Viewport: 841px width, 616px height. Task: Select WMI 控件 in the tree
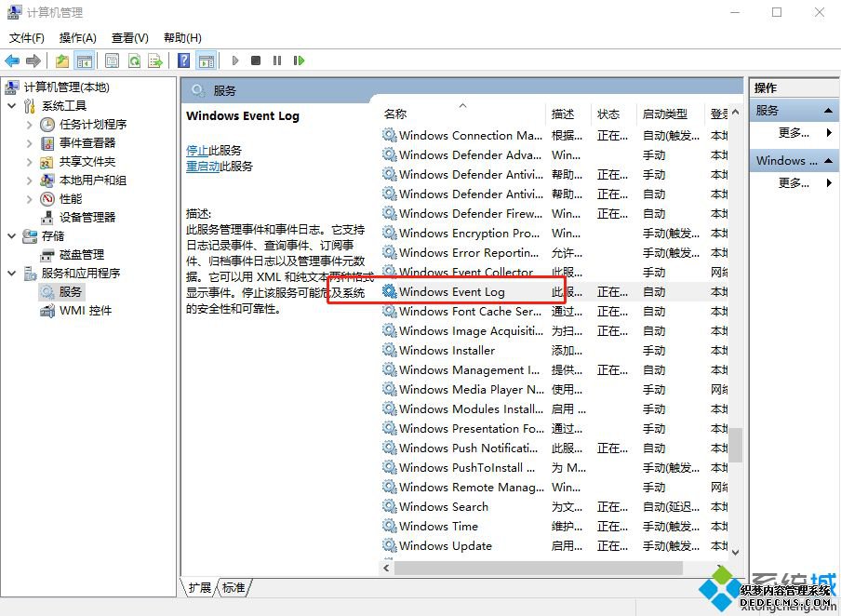point(76,311)
